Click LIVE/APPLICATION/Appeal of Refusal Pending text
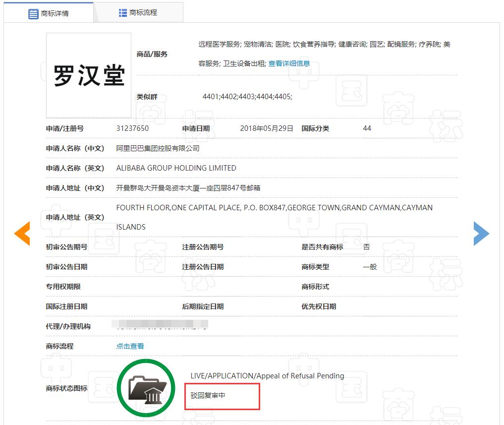 tap(267, 376)
